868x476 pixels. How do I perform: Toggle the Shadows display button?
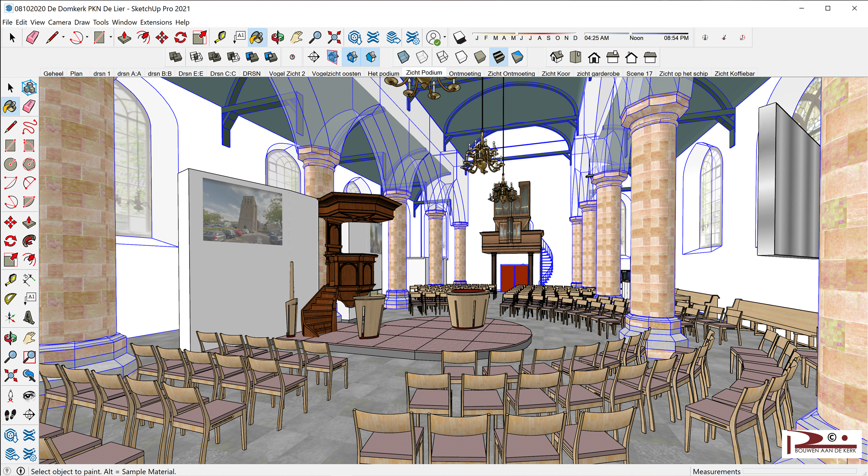459,38
